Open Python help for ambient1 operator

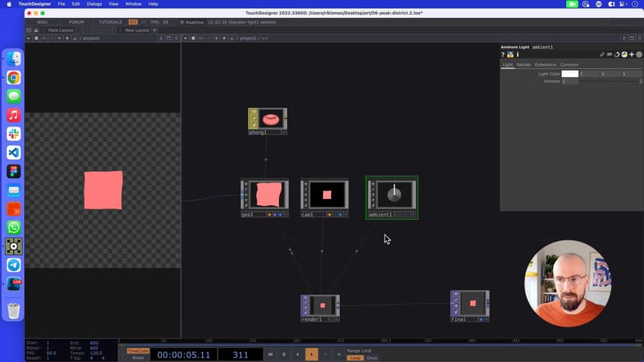click(x=510, y=55)
